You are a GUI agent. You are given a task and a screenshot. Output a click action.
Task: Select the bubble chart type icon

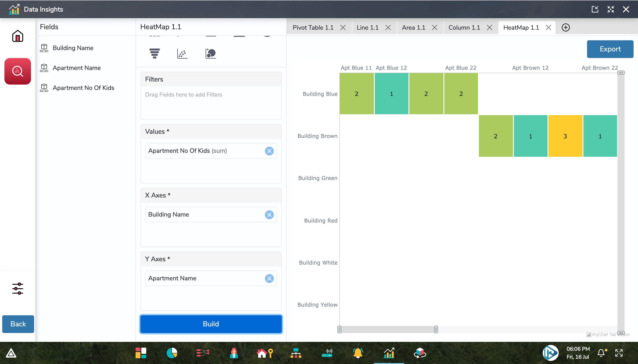[211, 53]
